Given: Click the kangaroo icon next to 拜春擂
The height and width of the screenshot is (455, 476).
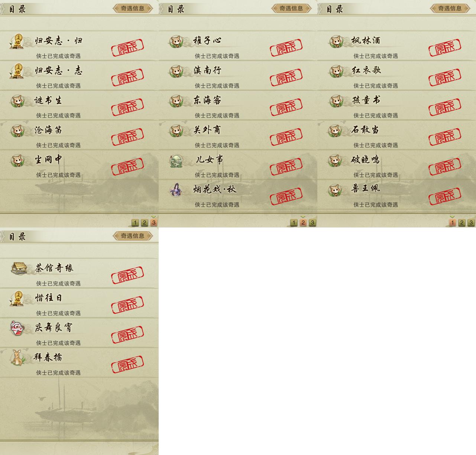Looking at the screenshot, I should pyautogui.click(x=17, y=358).
